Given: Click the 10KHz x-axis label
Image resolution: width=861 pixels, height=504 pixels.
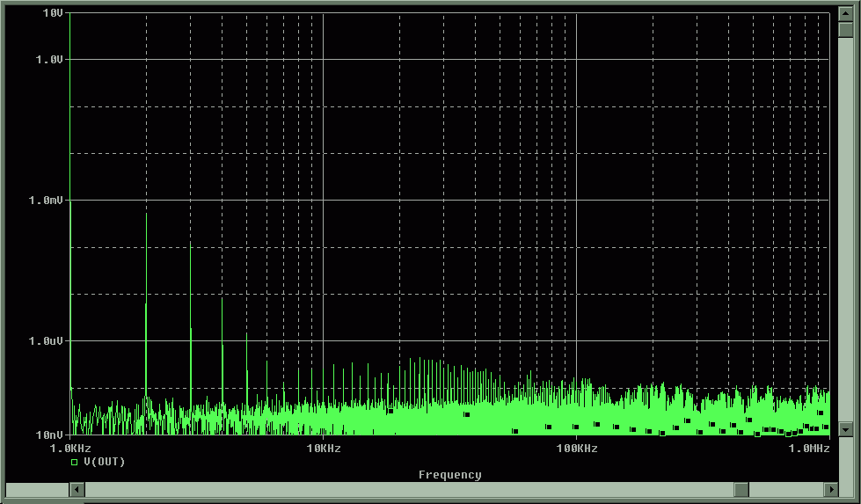Looking at the screenshot, I should [323, 449].
